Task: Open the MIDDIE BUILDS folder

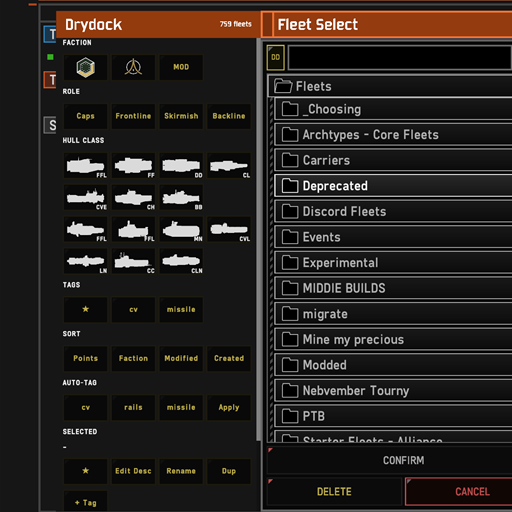Action: click(x=393, y=288)
